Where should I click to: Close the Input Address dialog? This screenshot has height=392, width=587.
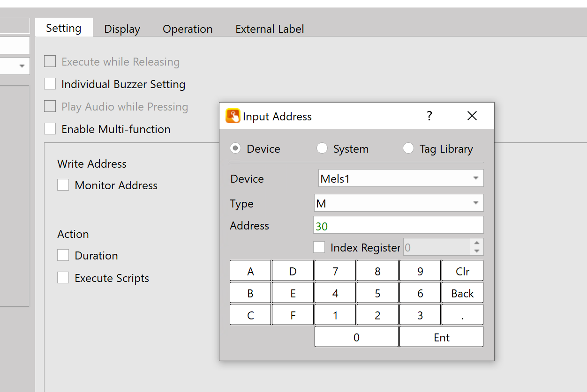[472, 116]
